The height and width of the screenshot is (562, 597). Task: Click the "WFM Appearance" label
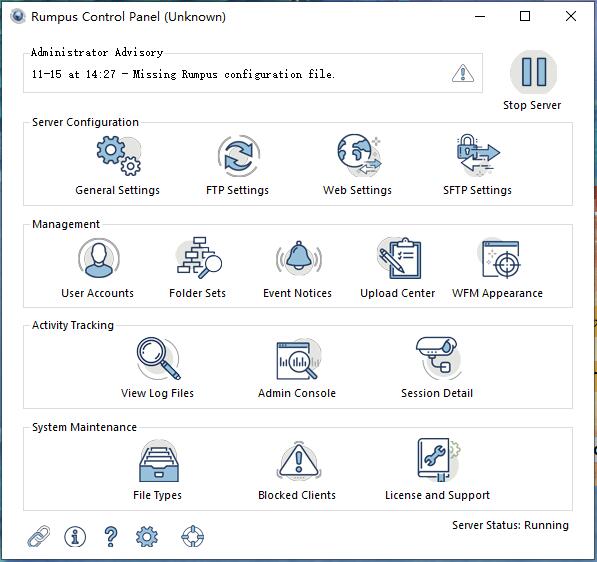(497, 293)
